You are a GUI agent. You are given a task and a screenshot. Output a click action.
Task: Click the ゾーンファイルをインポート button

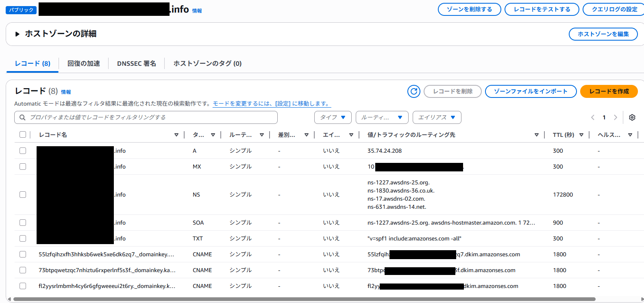pos(531,91)
